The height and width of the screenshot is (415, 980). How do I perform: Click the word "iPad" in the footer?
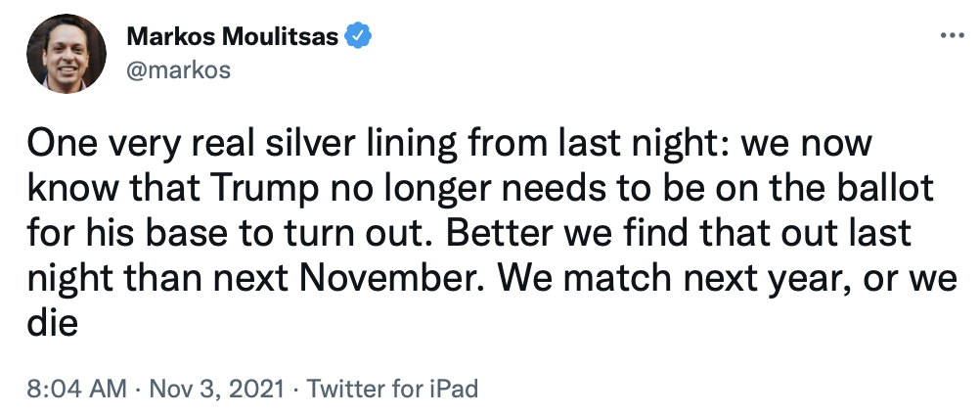click(451, 389)
